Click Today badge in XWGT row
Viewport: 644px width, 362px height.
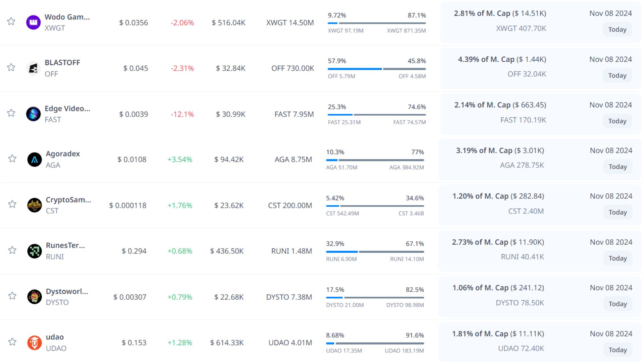pyautogui.click(x=617, y=29)
